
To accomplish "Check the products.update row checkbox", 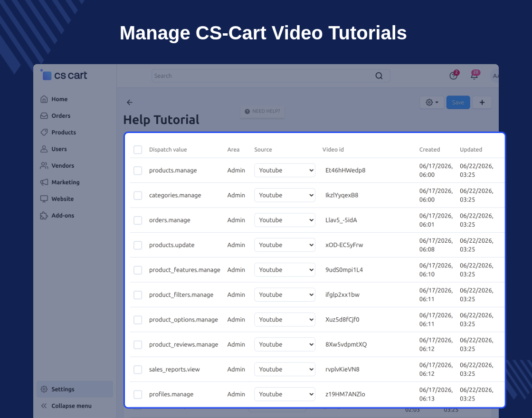I will [138, 245].
